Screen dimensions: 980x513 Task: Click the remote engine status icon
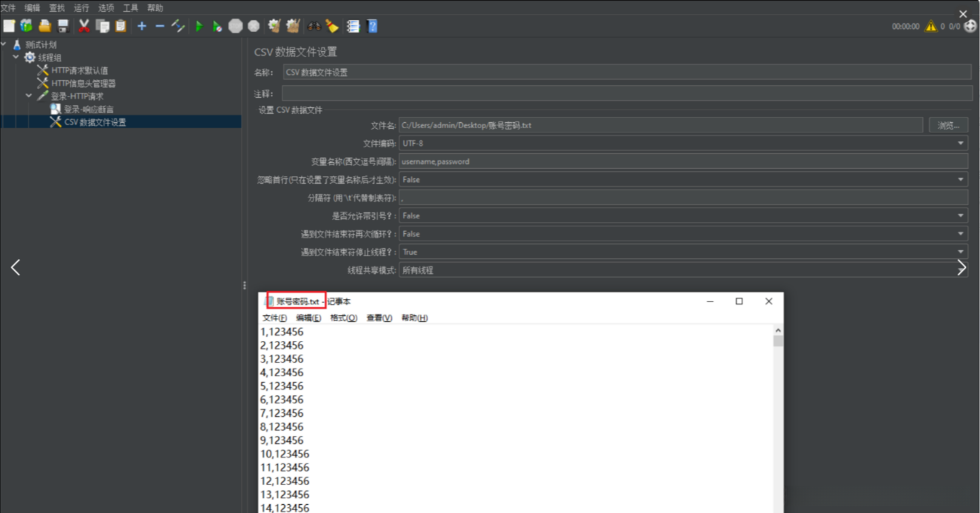coord(970,26)
